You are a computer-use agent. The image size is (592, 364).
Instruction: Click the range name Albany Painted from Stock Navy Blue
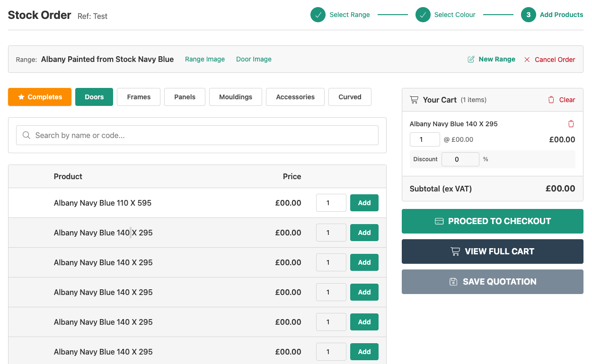[107, 59]
